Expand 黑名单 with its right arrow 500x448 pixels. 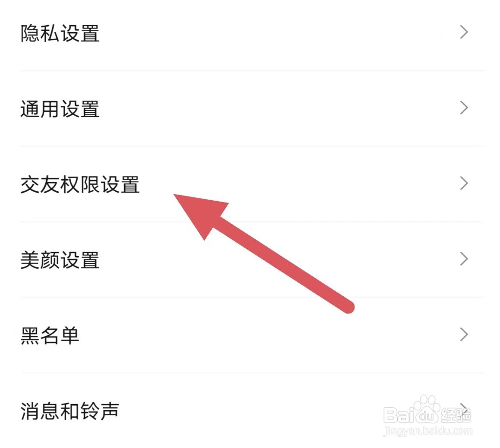click(x=464, y=335)
